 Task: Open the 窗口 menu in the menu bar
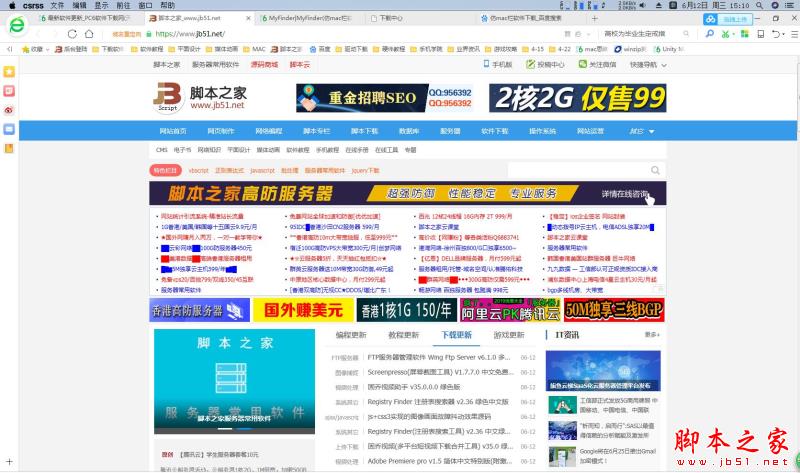[x=145, y=5]
